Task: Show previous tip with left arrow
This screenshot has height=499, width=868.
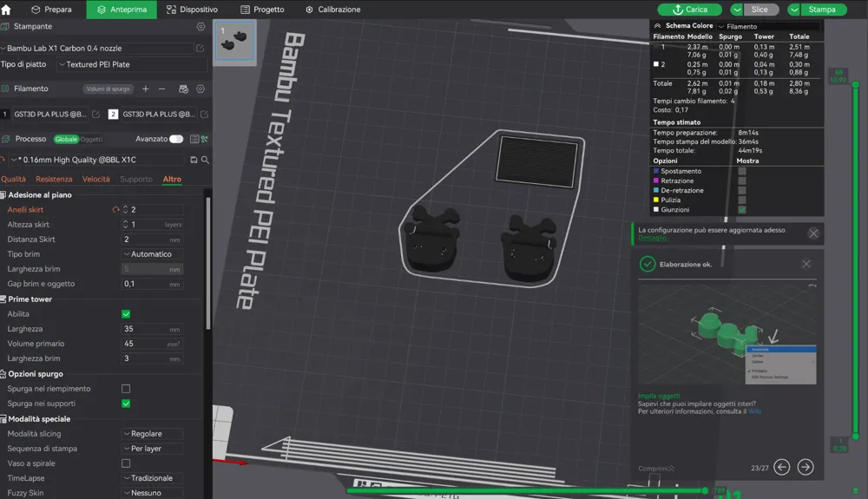Action: [781, 467]
